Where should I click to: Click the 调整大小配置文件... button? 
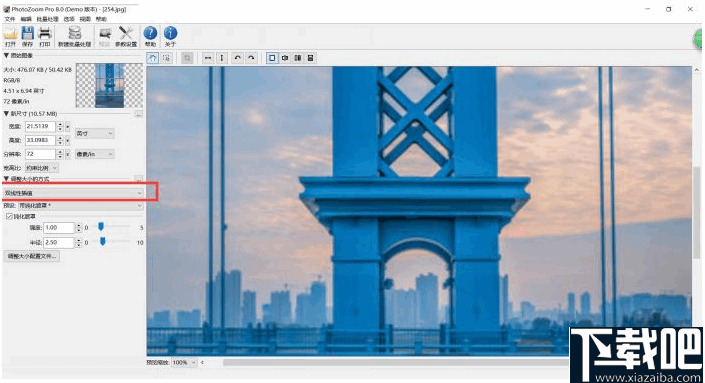pyautogui.click(x=31, y=256)
